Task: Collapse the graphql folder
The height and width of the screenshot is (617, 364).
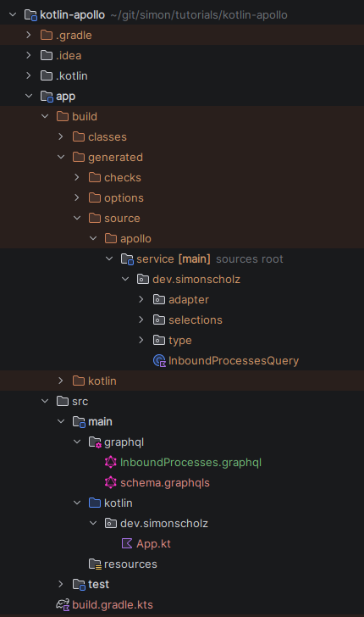Action: pos(77,442)
